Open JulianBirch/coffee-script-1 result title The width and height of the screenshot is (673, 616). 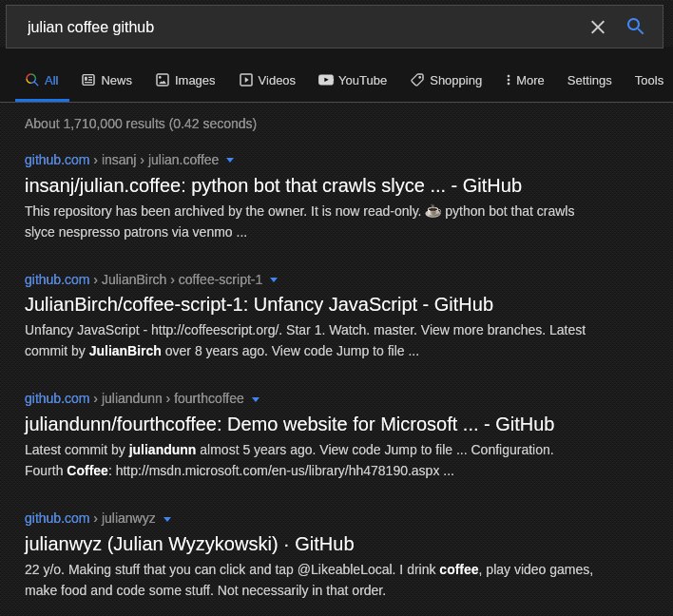click(x=259, y=304)
